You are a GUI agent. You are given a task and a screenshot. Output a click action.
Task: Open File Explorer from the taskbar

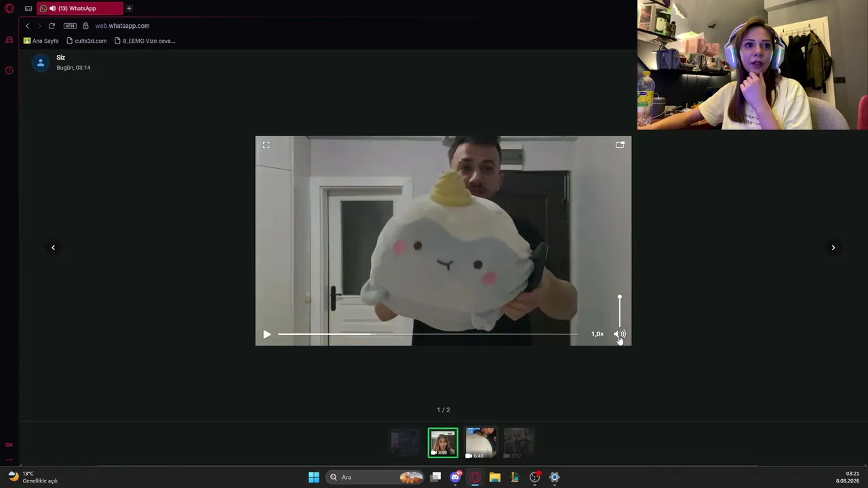tap(495, 477)
